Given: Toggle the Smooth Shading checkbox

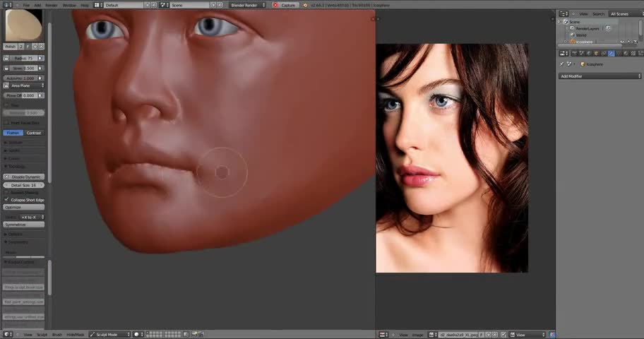Looking at the screenshot, I should pyautogui.click(x=6, y=192).
